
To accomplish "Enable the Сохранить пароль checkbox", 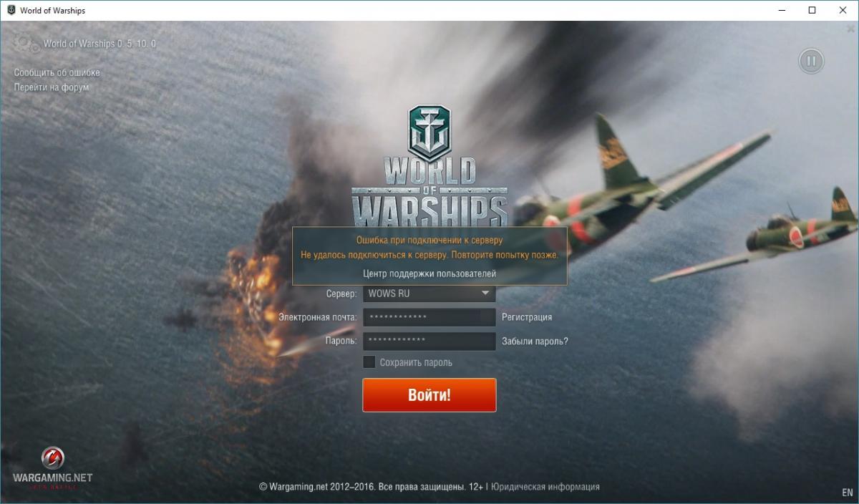I will point(369,362).
